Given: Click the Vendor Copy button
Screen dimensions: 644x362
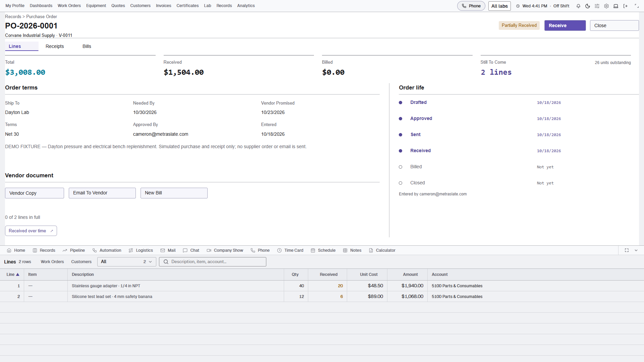Looking at the screenshot, I should click(x=35, y=193).
